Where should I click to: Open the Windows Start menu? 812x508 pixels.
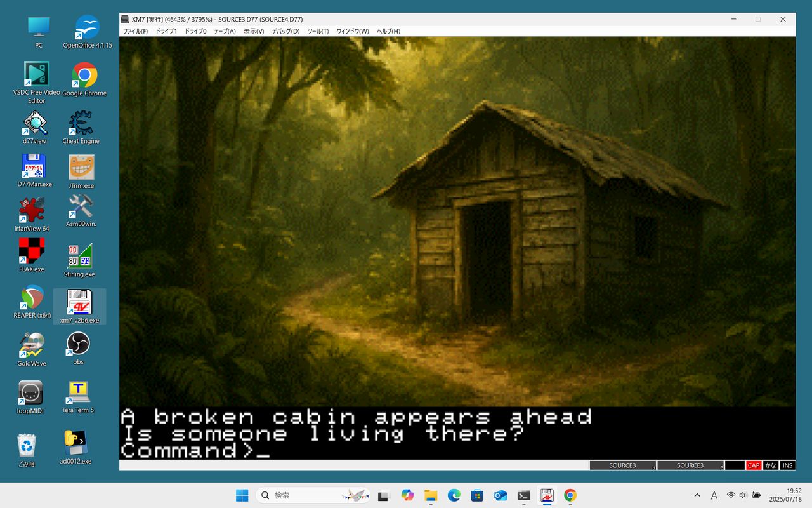click(x=242, y=495)
